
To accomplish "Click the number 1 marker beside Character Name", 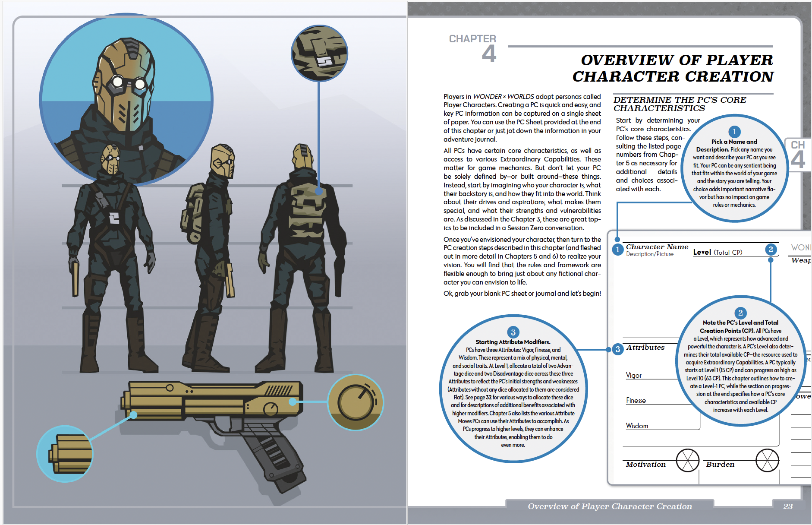I will coord(617,249).
